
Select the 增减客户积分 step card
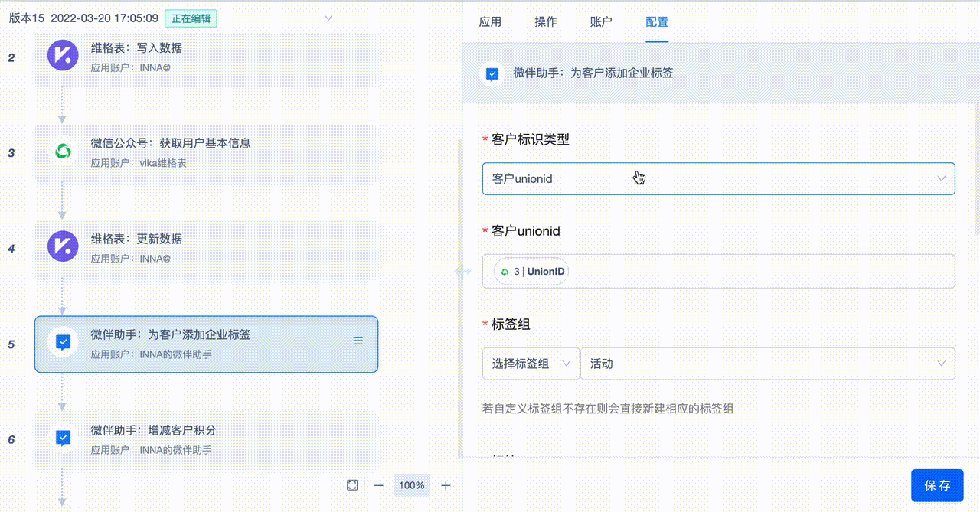pyautogui.click(x=206, y=439)
